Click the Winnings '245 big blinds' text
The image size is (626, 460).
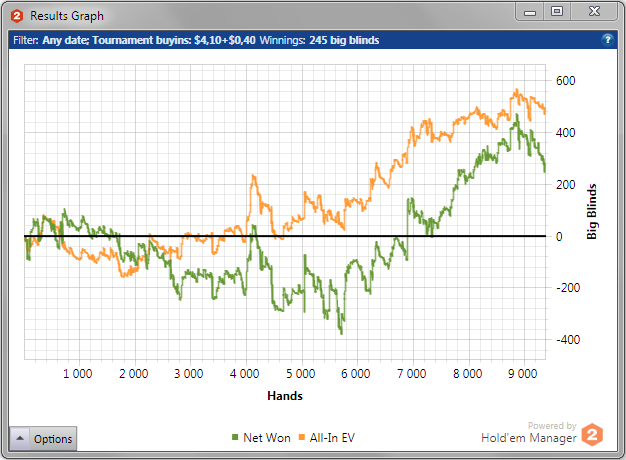coord(344,40)
